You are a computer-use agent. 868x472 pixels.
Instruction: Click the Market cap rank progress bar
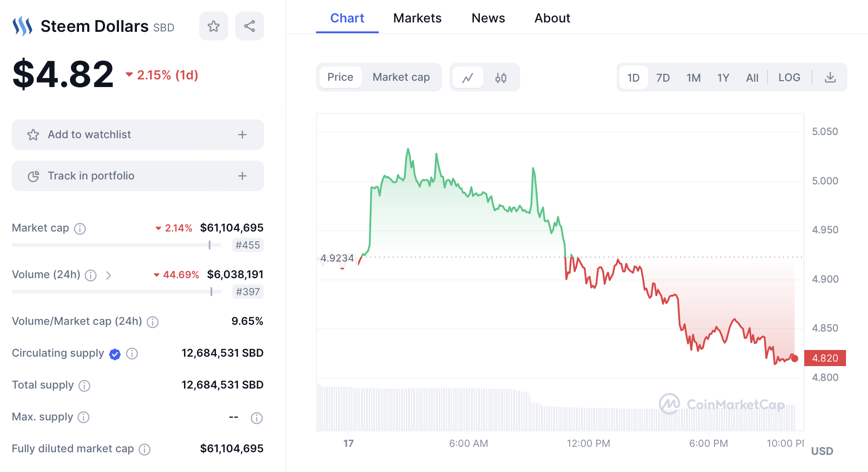coord(117,245)
